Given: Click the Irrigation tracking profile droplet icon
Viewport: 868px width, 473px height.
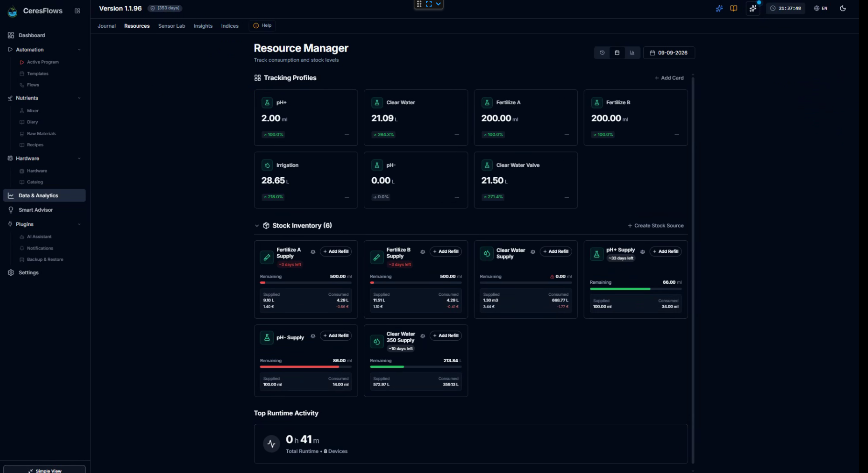Looking at the screenshot, I should [x=267, y=165].
